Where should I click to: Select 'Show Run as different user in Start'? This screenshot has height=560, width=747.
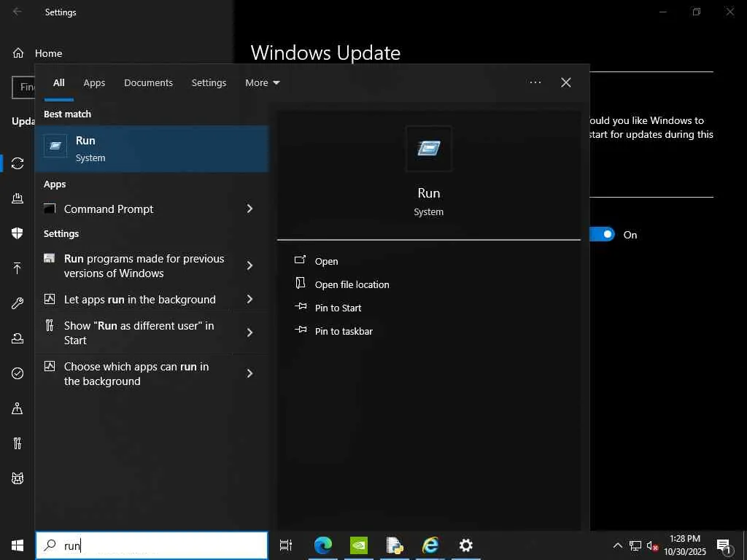(139, 332)
